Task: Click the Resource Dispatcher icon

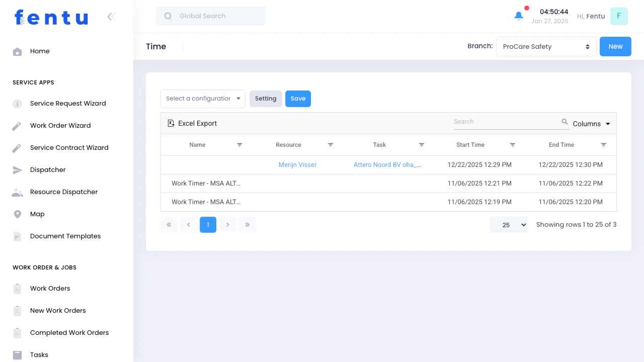Action: click(x=17, y=192)
